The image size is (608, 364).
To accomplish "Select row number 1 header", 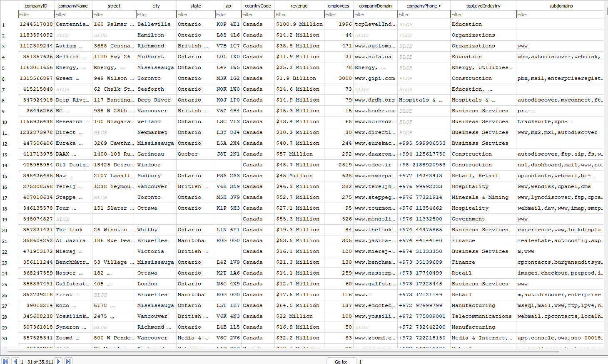I will (9, 25).
